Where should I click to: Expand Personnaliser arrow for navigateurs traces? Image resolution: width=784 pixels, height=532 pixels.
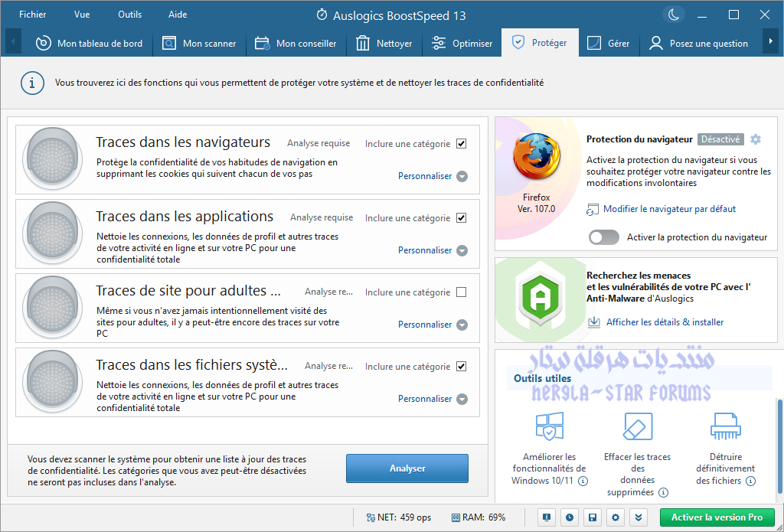[x=462, y=177]
